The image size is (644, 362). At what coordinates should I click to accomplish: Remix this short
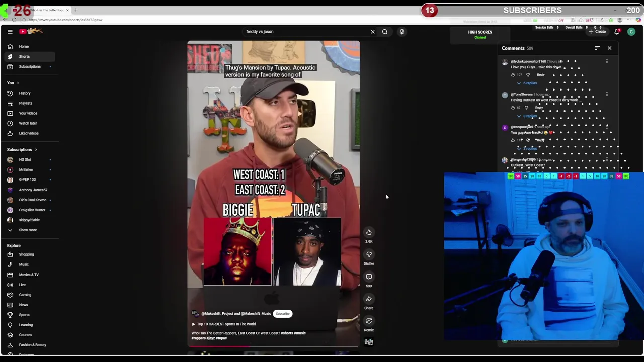369,321
